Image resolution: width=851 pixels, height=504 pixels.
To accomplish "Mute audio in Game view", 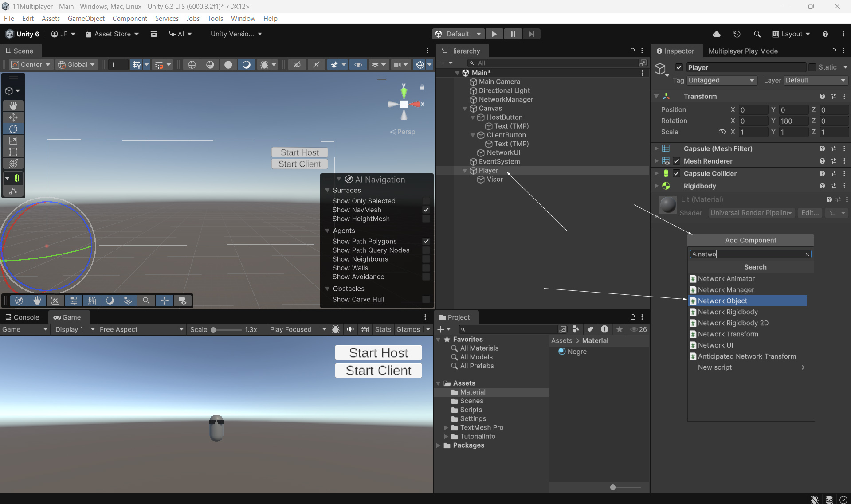I will tap(350, 329).
